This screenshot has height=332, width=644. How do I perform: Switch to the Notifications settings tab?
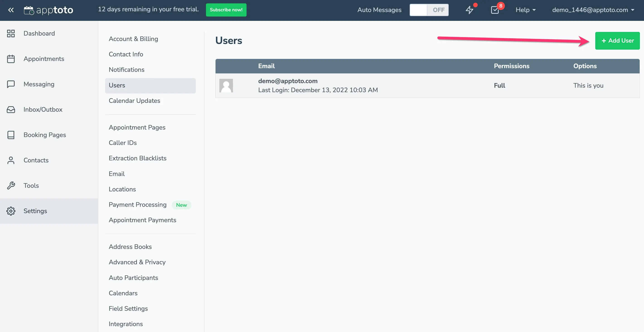point(126,70)
